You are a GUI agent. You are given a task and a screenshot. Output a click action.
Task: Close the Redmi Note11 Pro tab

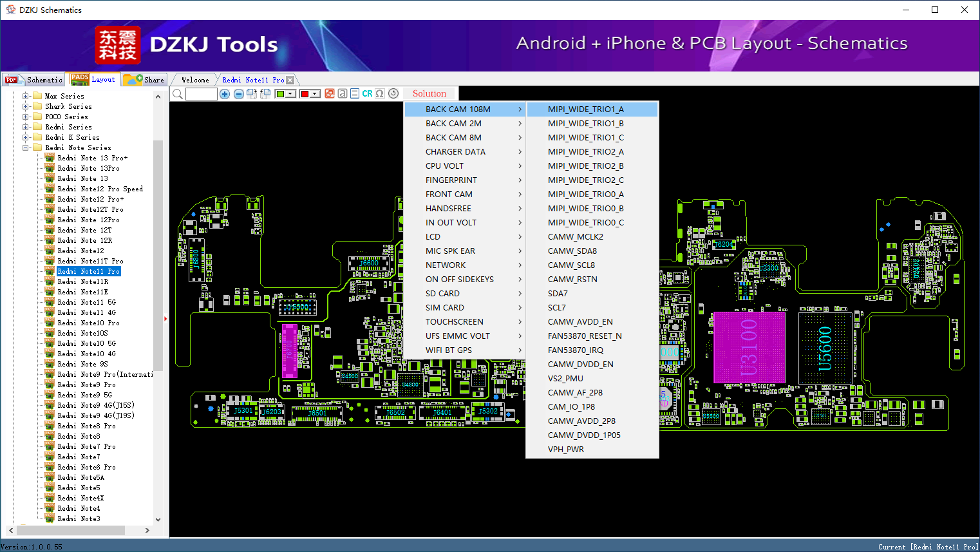[x=290, y=80]
